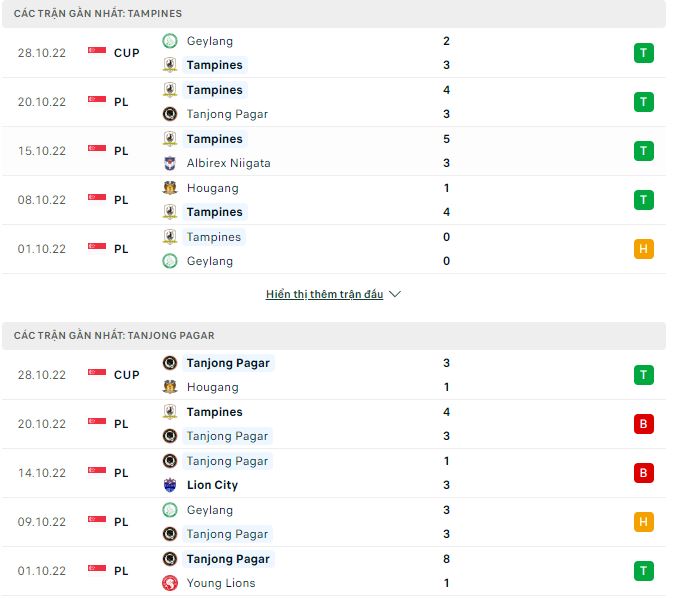Click Albirex Niigata team crest icon
The height and width of the screenshot is (598, 676).
[170, 163]
